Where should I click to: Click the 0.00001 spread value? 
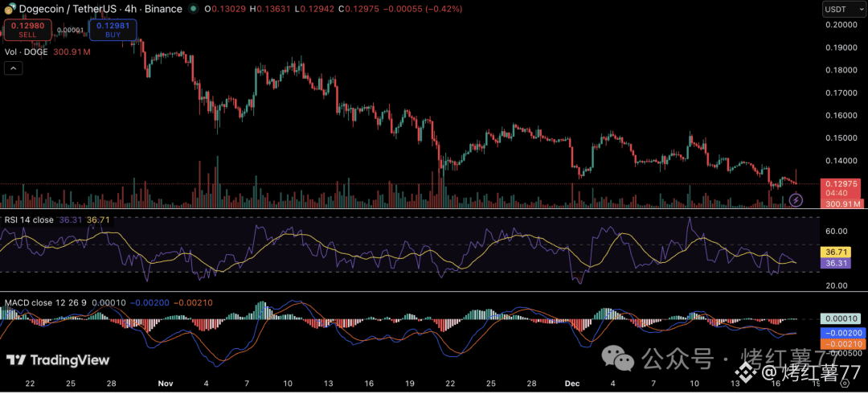70,30
